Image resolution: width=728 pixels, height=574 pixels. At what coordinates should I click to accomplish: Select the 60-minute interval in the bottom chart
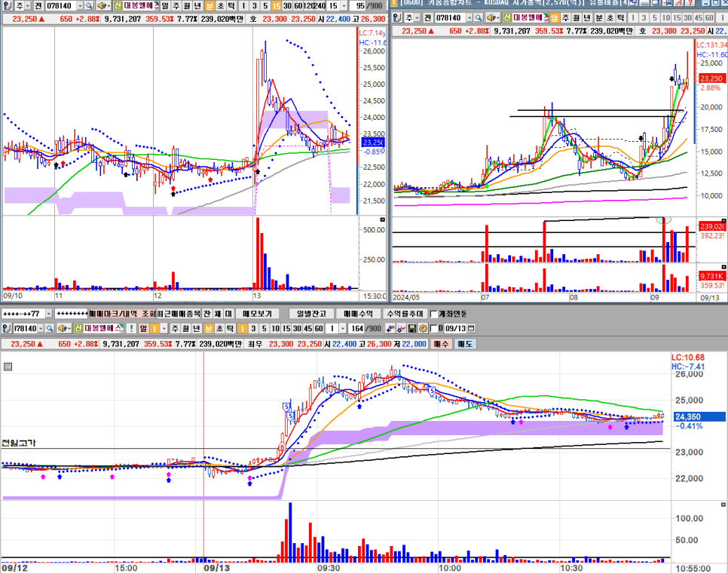tap(319, 329)
